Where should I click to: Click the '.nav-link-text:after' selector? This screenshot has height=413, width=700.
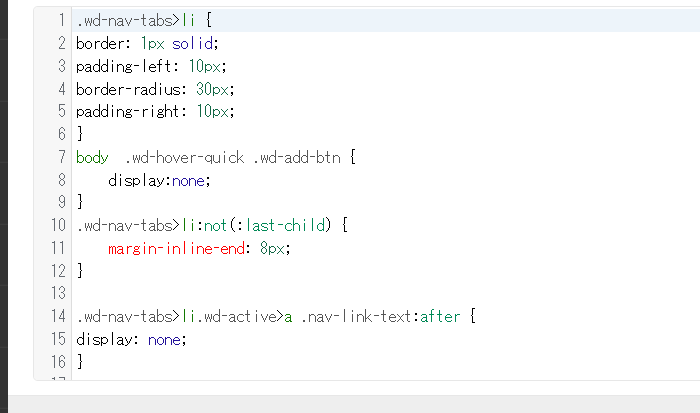380,317
